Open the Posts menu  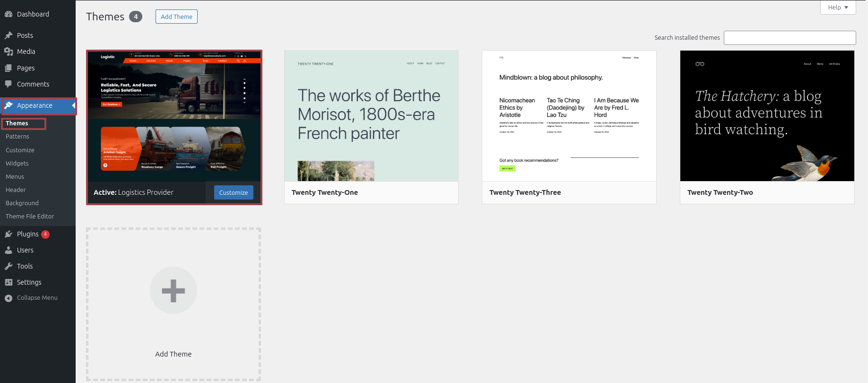pyautogui.click(x=38, y=35)
